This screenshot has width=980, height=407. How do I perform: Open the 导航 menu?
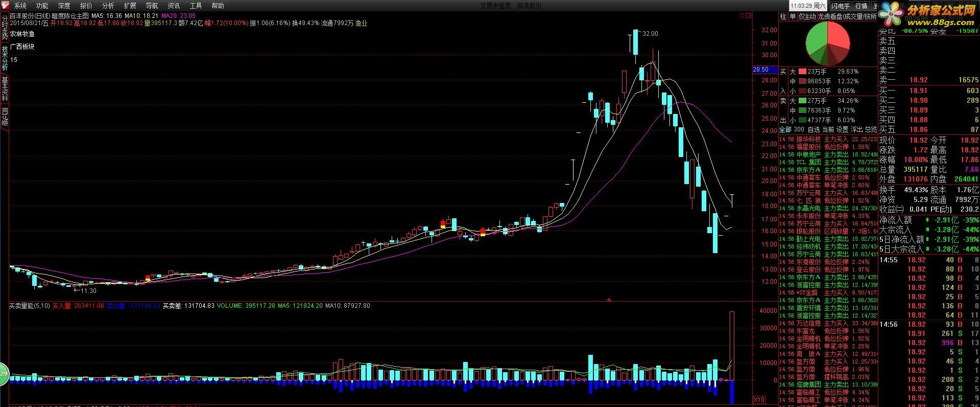pyautogui.click(x=152, y=6)
